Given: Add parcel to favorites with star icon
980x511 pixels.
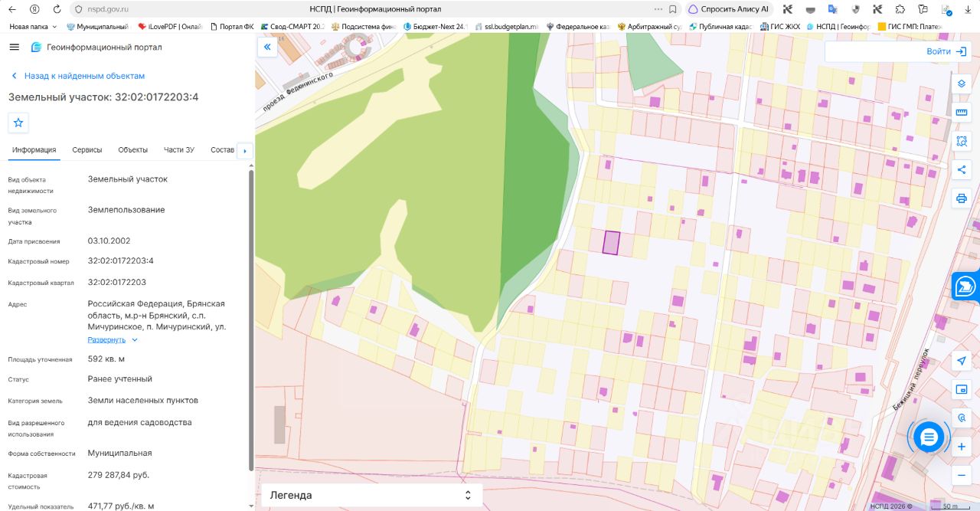Looking at the screenshot, I should (18, 123).
